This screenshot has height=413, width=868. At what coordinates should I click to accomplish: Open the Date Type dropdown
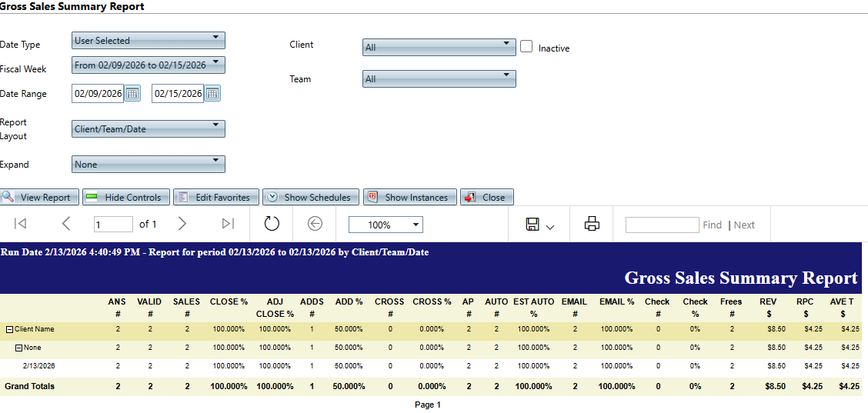[x=149, y=40]
